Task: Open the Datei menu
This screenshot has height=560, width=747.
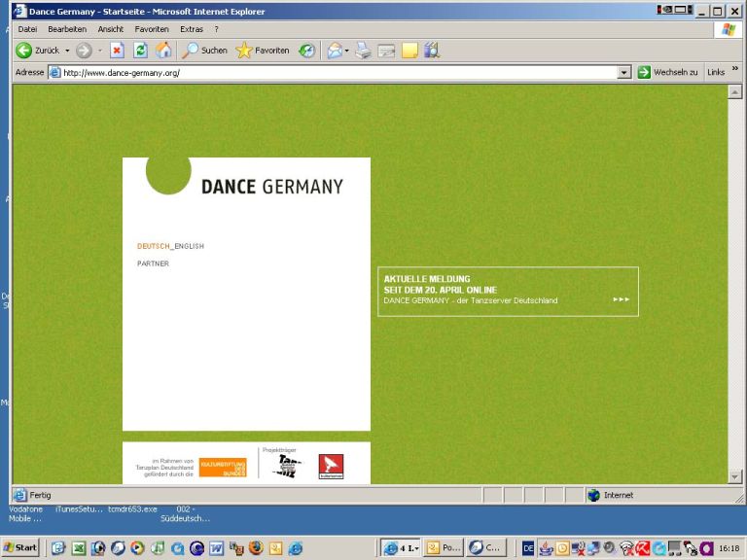Action: (27, 29)
